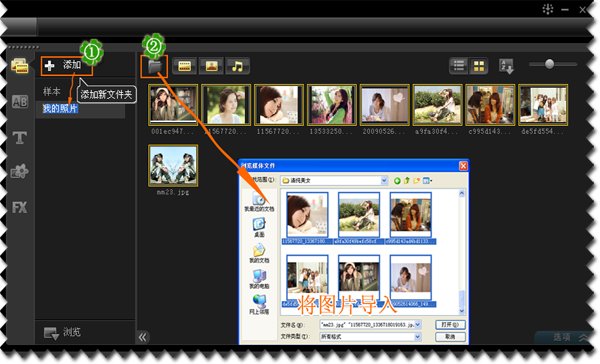The image size is (600, 364).
Task: Toggle the show photos filter
Action: 211,66
